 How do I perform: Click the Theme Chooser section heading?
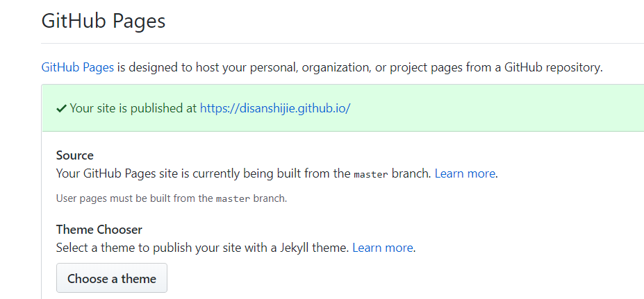point(99,230)
